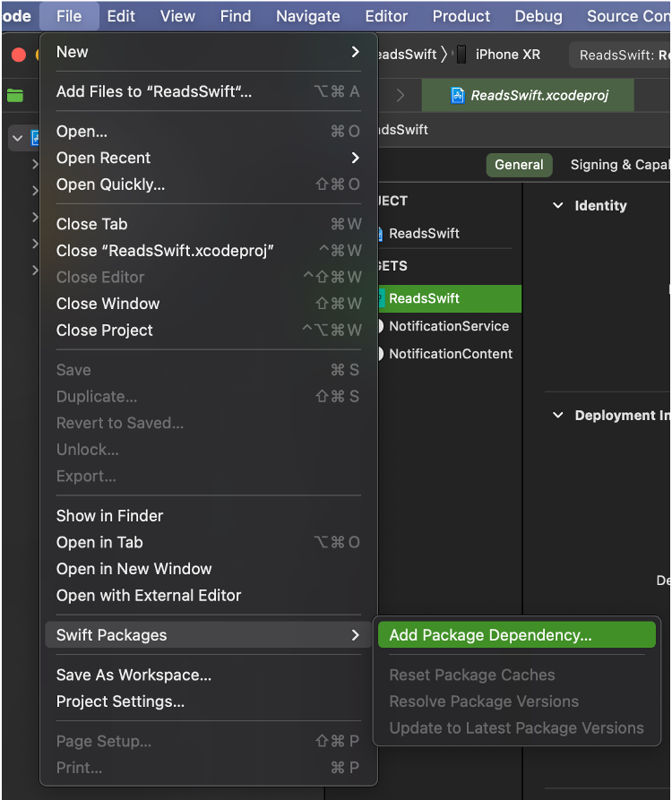Viewport: 672px width, 800px height.
Task: Open the Edit menu
Action: tap(121, 16)
